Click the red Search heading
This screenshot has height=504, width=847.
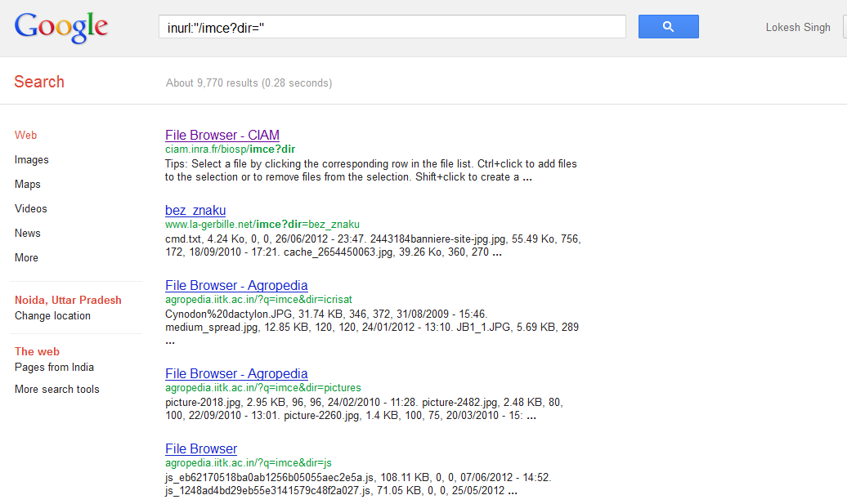(x=39, y=82)
